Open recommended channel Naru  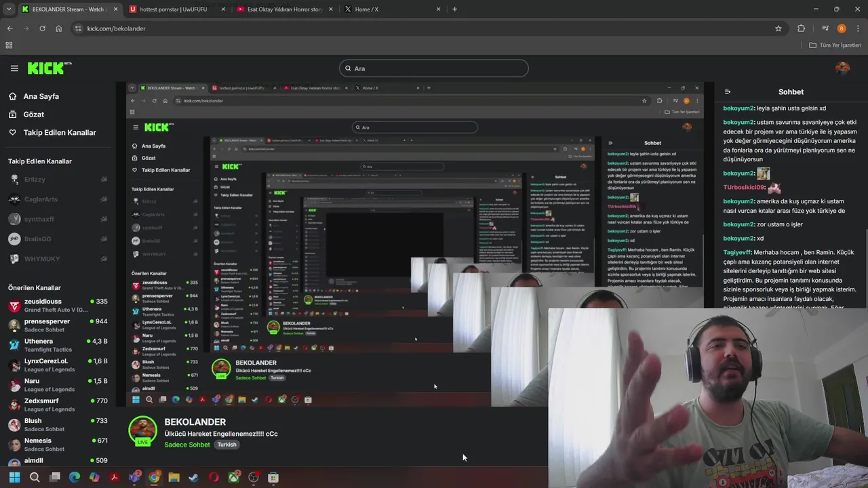tap(58, 385)
